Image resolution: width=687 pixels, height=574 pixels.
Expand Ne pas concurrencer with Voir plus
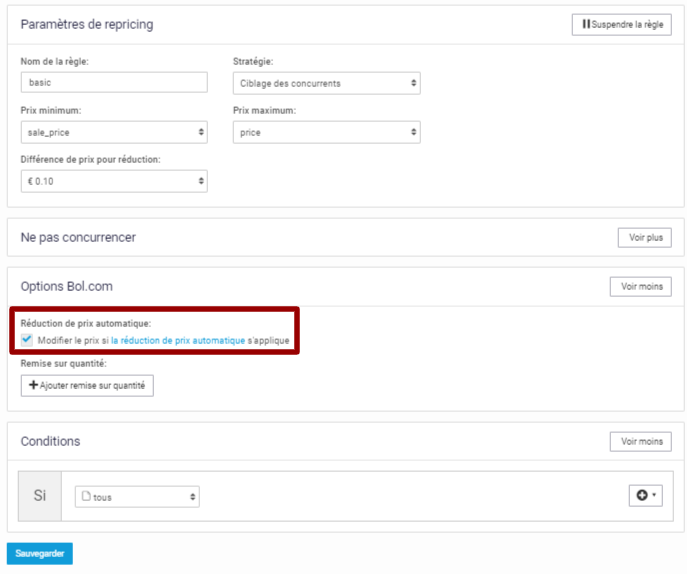[x=645, y=237]
